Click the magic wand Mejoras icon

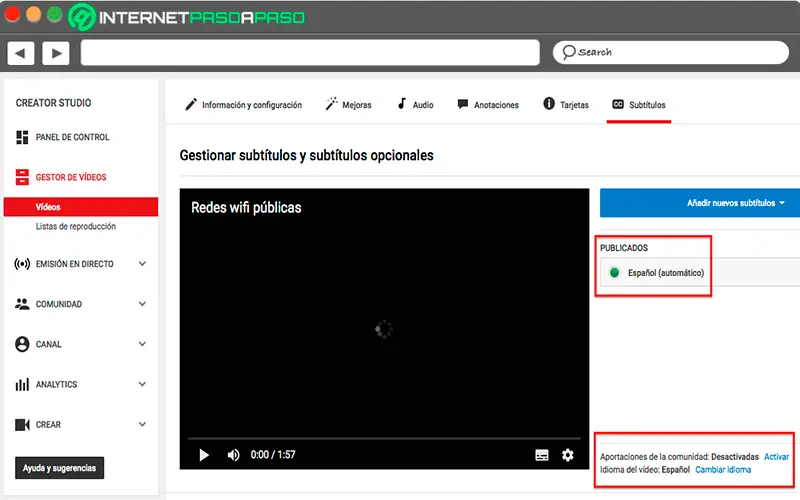click(332, 104)
